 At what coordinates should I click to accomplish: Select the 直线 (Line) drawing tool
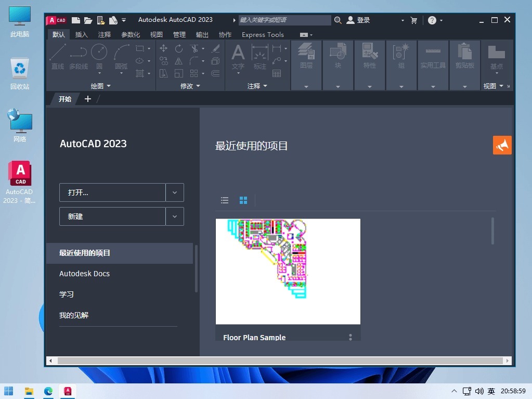[57, 56]
